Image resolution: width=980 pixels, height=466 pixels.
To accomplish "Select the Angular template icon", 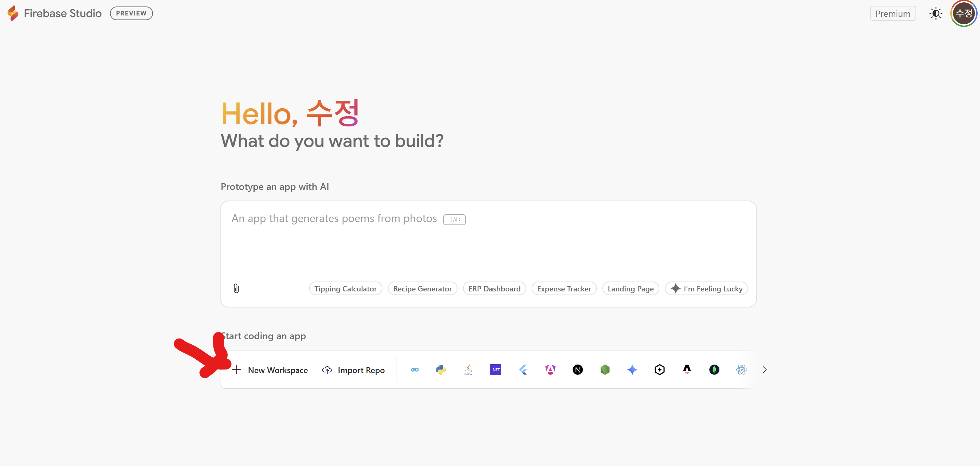I will [x=550, y=370].
